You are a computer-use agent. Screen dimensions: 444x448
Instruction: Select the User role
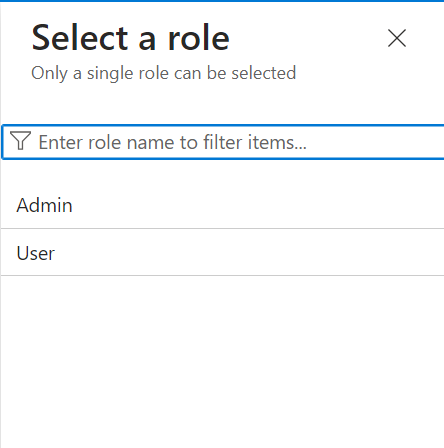(x=222, y=253)
